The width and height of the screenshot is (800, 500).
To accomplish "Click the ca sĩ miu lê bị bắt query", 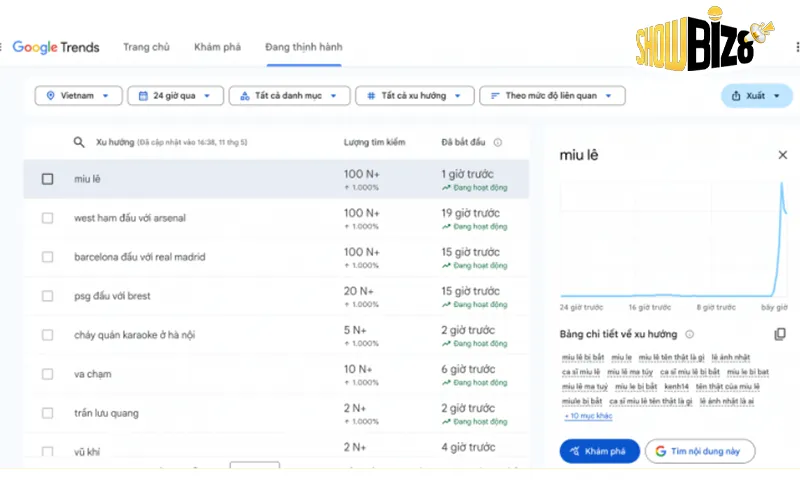I will pyautogui.click(x=690, y=372).
